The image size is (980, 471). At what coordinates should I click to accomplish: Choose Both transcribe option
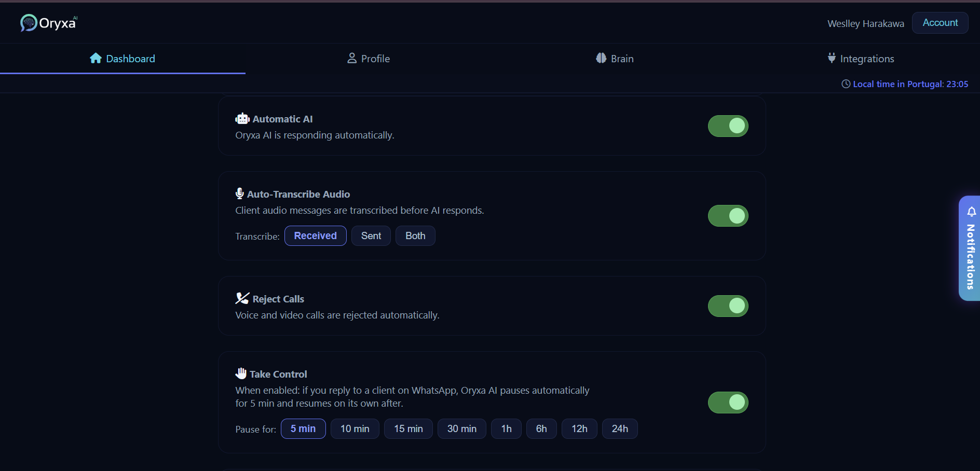tap(415, 236)
